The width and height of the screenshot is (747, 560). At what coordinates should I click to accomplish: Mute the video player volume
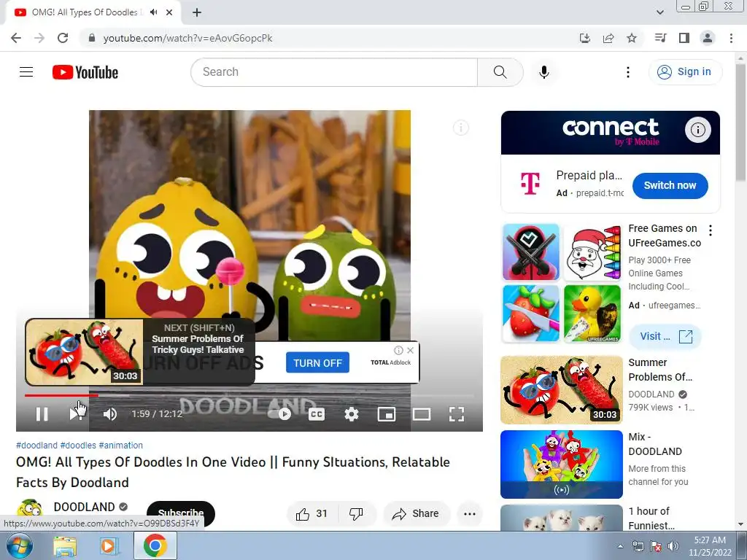click(x=110, y=414)
